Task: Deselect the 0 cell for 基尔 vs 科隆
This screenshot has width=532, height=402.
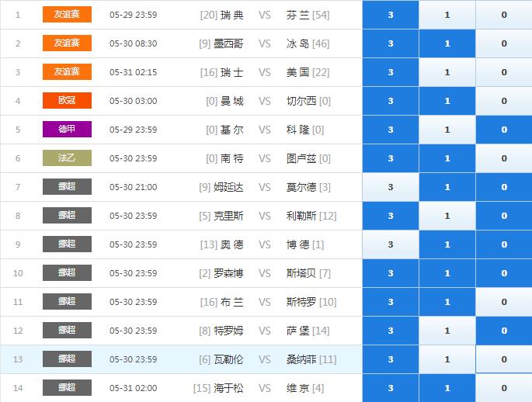Action: pyautogui.click(x=503, y=130)
